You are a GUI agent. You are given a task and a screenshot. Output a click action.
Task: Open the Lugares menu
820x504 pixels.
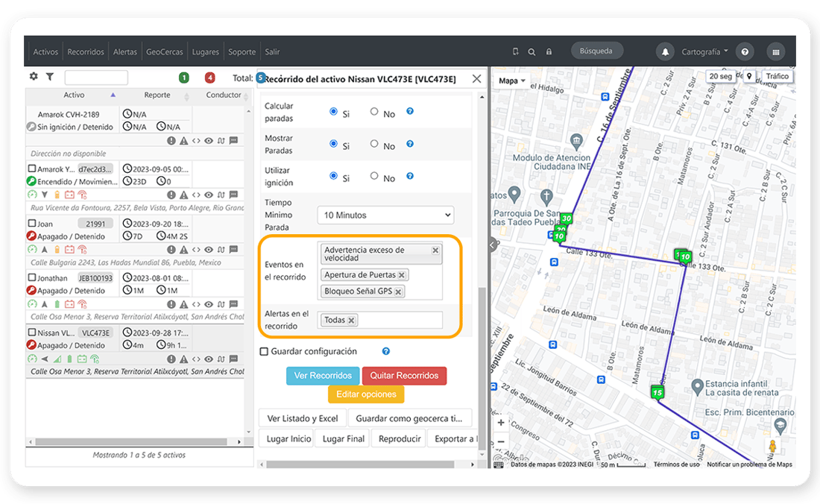(206, 51)
